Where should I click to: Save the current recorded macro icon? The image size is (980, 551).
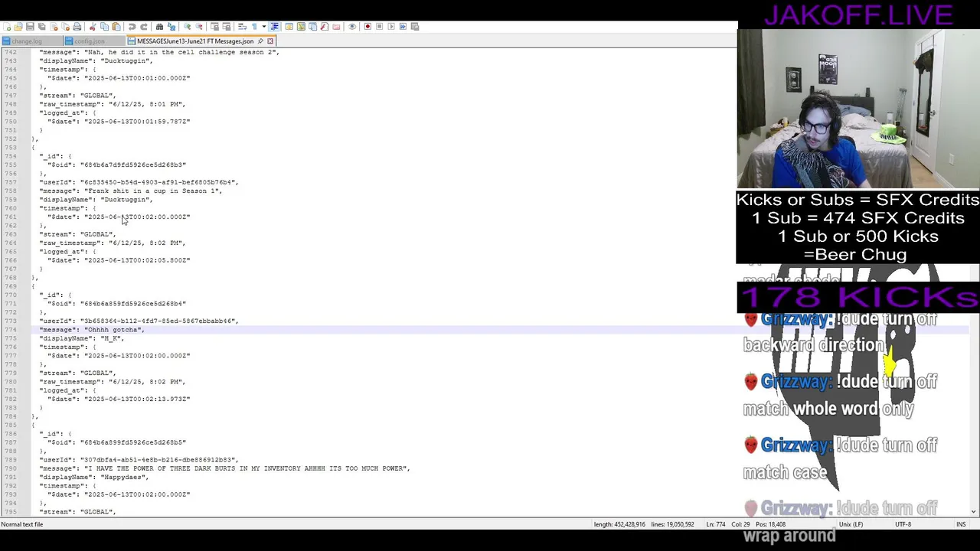415,26
